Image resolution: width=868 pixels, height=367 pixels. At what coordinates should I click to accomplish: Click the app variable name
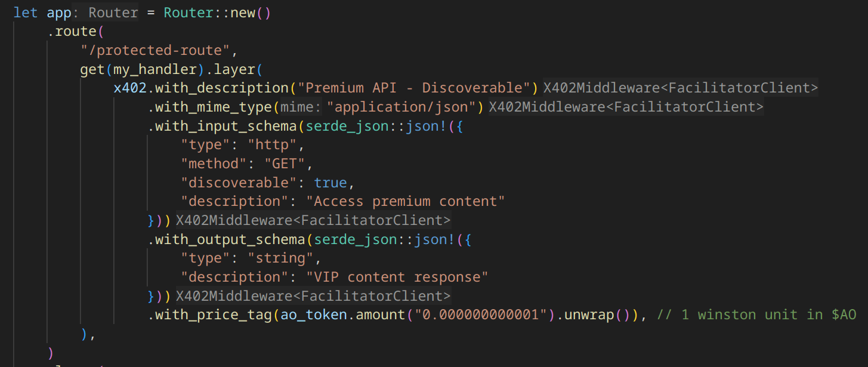(x=59, y=13)
